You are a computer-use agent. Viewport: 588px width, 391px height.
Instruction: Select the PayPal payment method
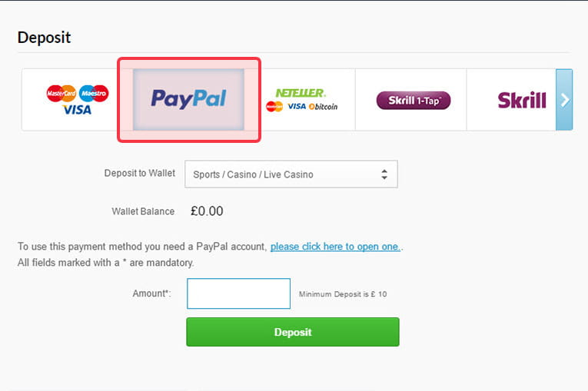(188, 99)
